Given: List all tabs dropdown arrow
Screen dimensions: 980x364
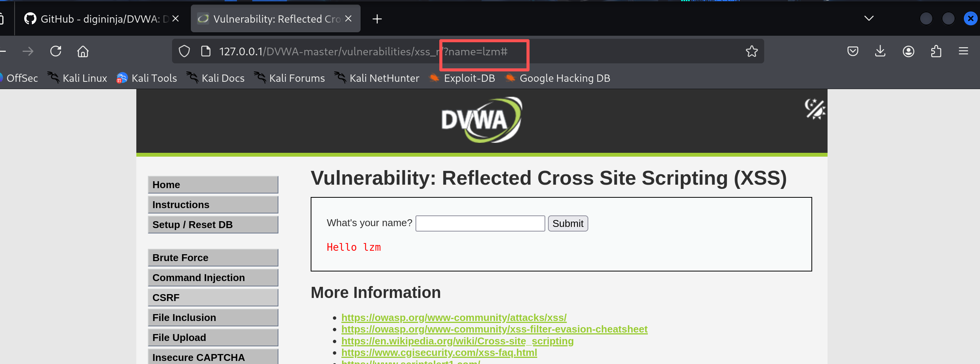Looking at the screenshot, I should coord(869,18).
